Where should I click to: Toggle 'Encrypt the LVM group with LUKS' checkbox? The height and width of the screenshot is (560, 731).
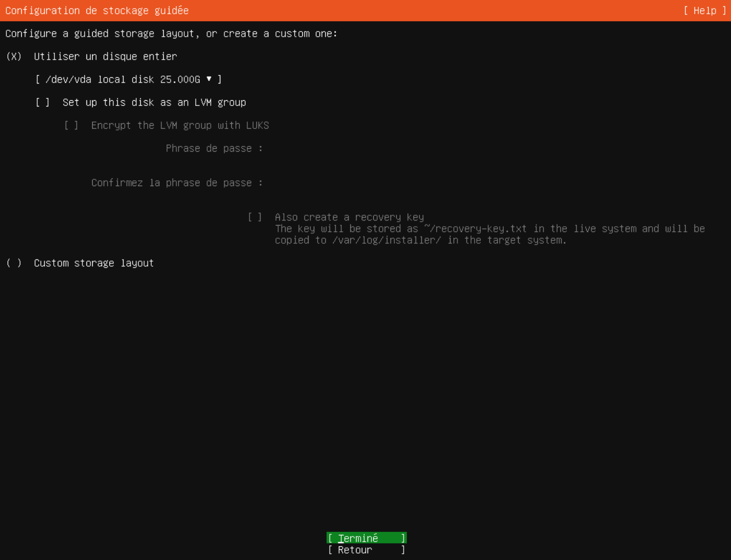point(72,125)
